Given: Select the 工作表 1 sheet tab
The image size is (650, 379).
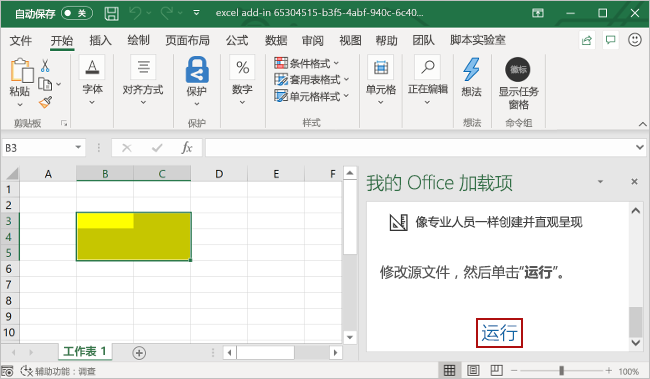Looking at the screenshot, I should (x=85, y=352).
